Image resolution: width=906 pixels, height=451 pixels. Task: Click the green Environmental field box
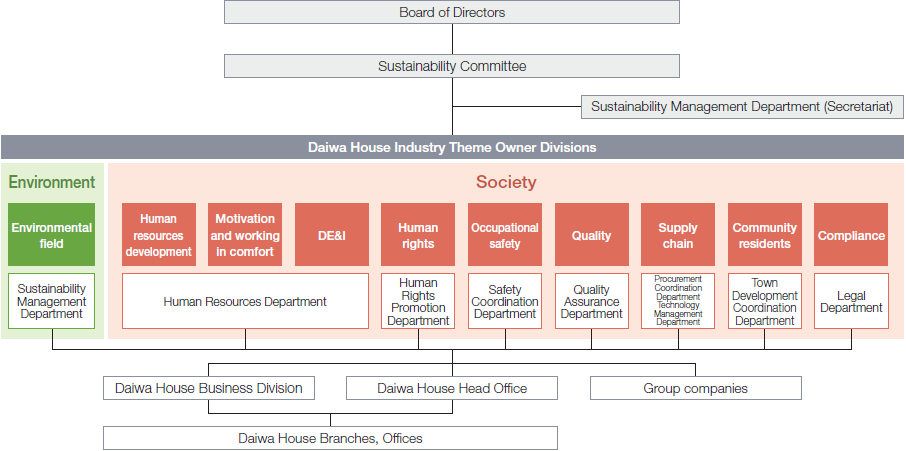pyautogui.click(x=52, y=235)
